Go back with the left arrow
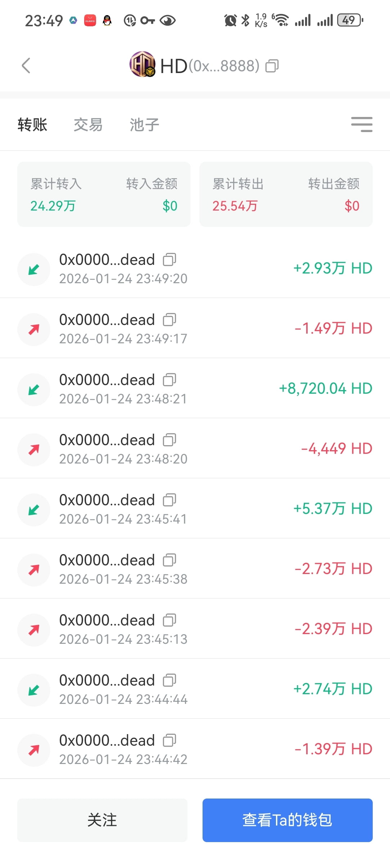Image resolution: width=390 pixels, height=868 pixels. click(x=26, y=65)
